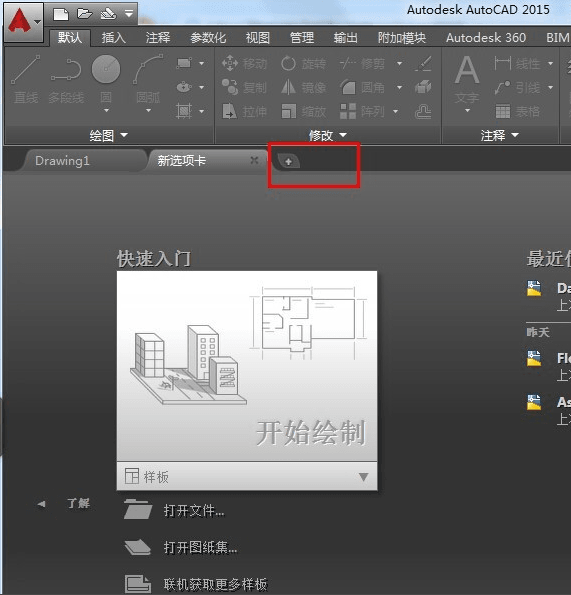Open the Manage (管理) ribbon tab
This screenshot has height=595, width=571.
point(302,38)
